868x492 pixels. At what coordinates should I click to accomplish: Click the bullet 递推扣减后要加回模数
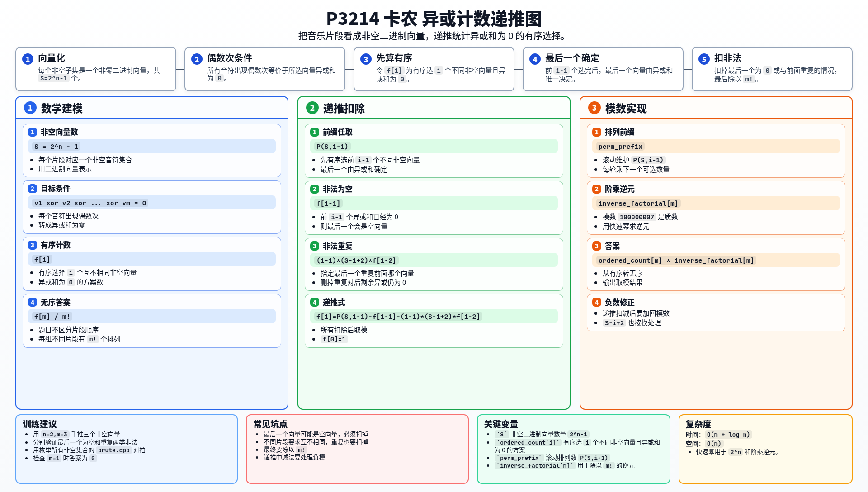636,313
